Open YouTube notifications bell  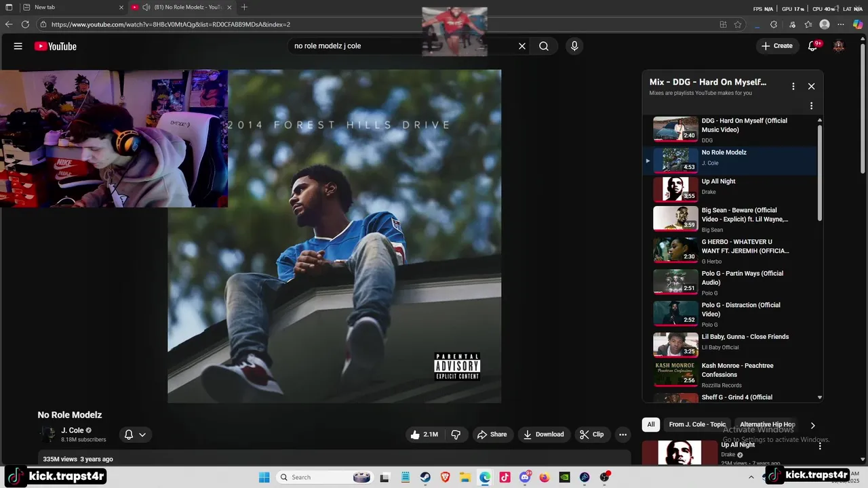(813, 46)
